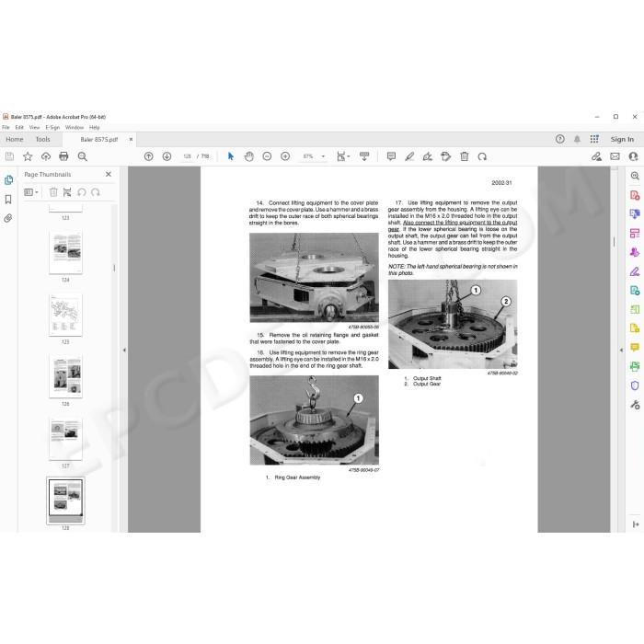This screenshot has height=644, width=644.
Task: Click the scrolling mode toolbar icon
Action: pos(364,156)
